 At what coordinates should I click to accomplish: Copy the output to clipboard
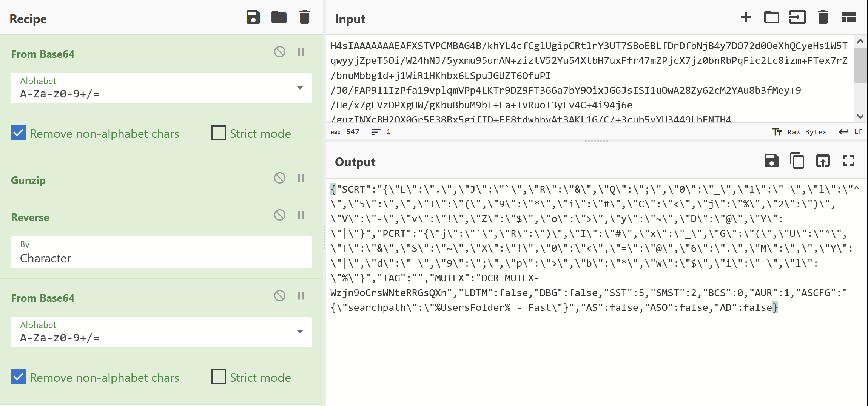point(797,161)
